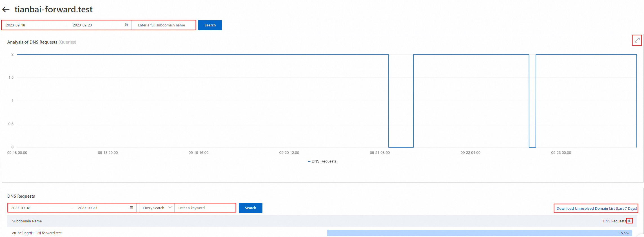Go back using the left arrow icon
644x237 pixels.
(6, 10)
